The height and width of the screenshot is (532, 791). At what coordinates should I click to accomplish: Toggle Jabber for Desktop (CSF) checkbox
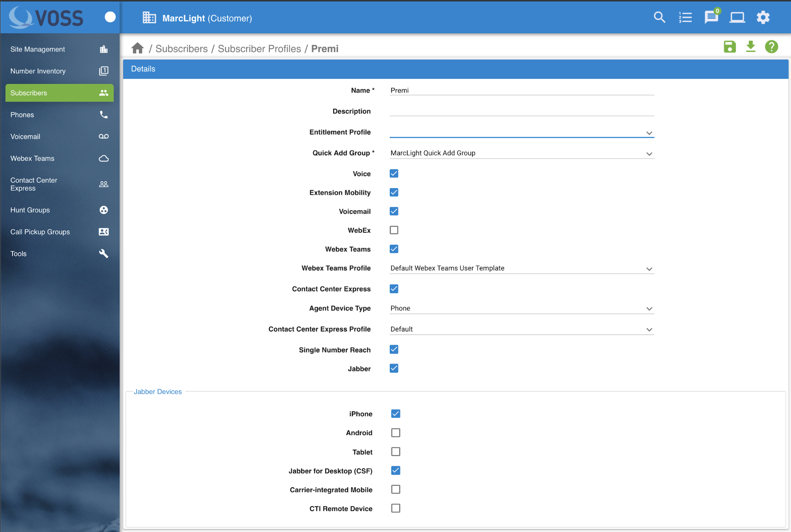click(395, 471)
